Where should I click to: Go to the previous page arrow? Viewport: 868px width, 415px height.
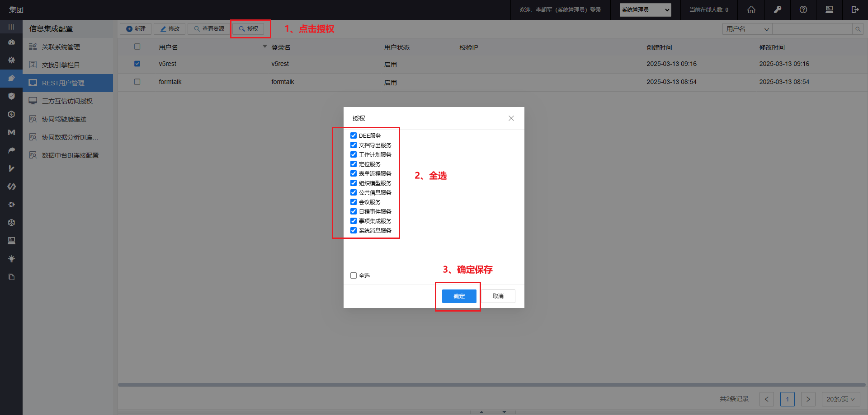point(767,399)
